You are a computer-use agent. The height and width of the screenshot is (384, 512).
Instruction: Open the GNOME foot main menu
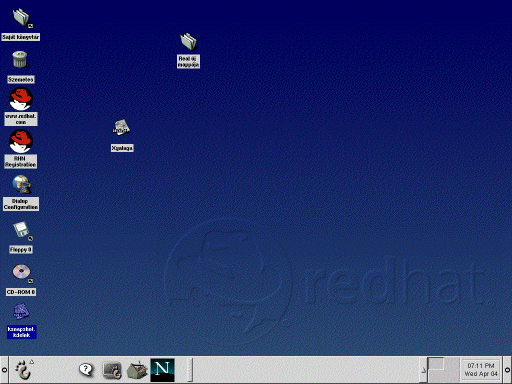tap(23, 369)
